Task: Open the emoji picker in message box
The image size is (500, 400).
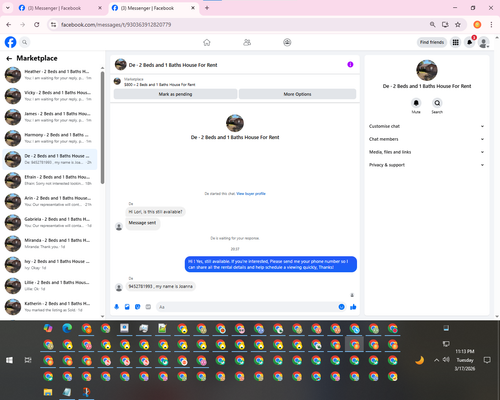Action: [x=341, y=307]
